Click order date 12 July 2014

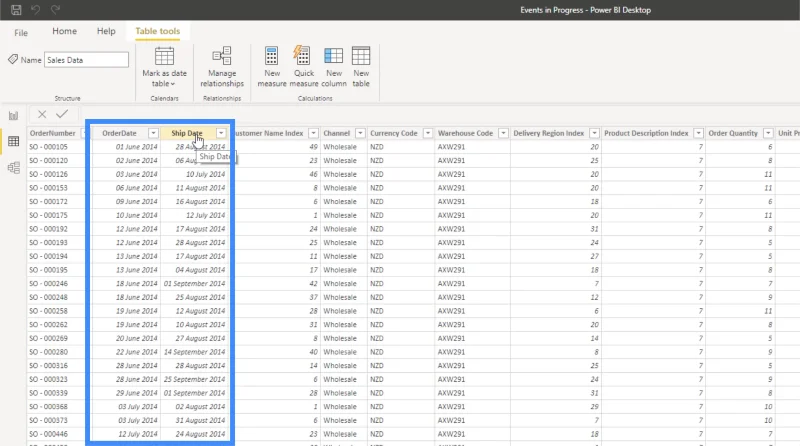[138, 434]
